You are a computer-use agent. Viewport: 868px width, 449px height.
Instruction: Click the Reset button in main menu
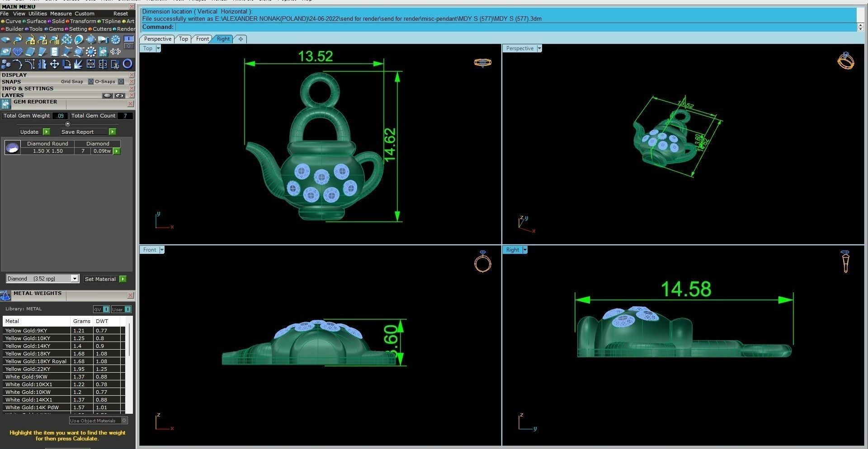(x=121, y=14)
